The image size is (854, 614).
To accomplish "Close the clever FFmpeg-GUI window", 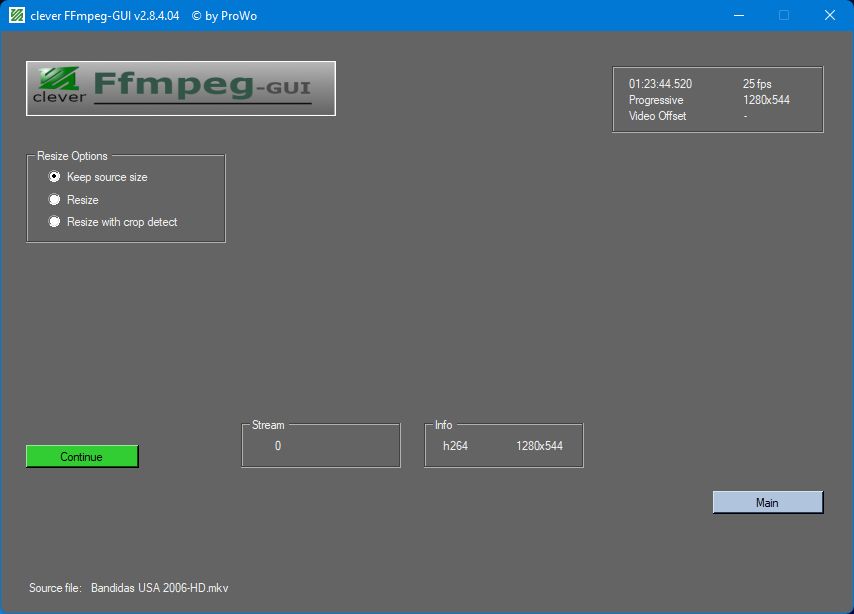I will tap(829, 15).
